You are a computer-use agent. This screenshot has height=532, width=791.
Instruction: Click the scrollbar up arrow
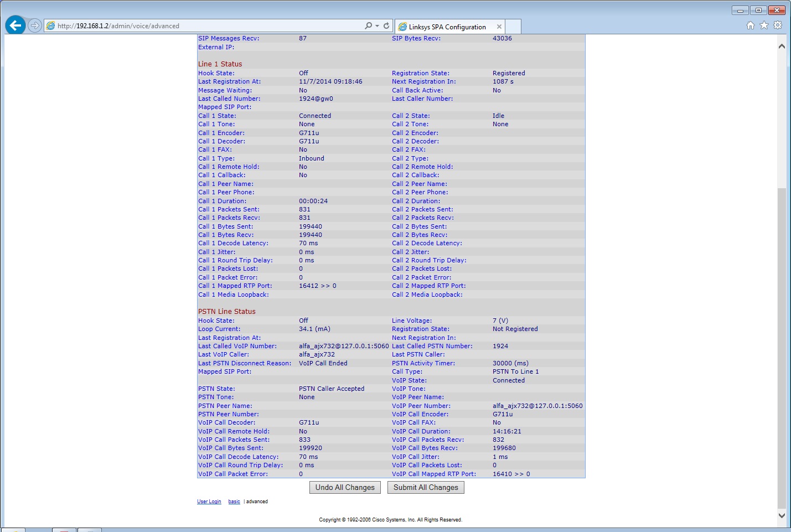point(782,47)
